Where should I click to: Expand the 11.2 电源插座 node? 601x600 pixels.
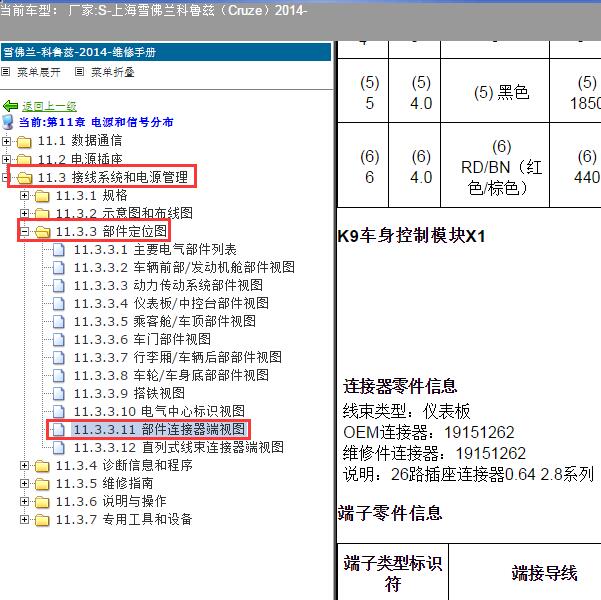coord(6,159)
